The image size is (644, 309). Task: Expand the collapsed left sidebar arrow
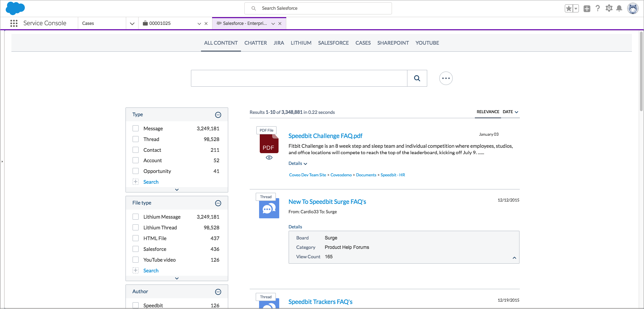(2, 162)
